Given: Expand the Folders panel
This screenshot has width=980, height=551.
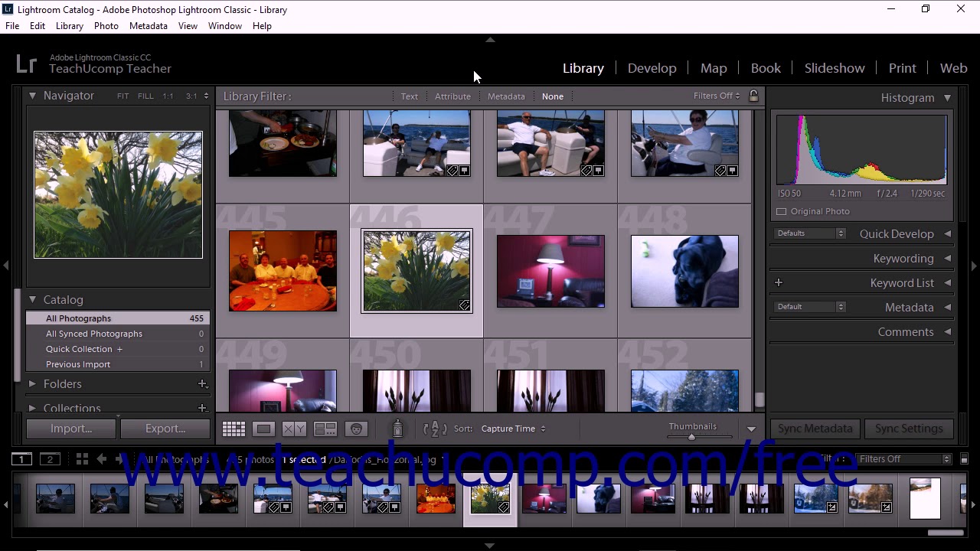Looking at the screenshot, I should [x=32, y=383].
